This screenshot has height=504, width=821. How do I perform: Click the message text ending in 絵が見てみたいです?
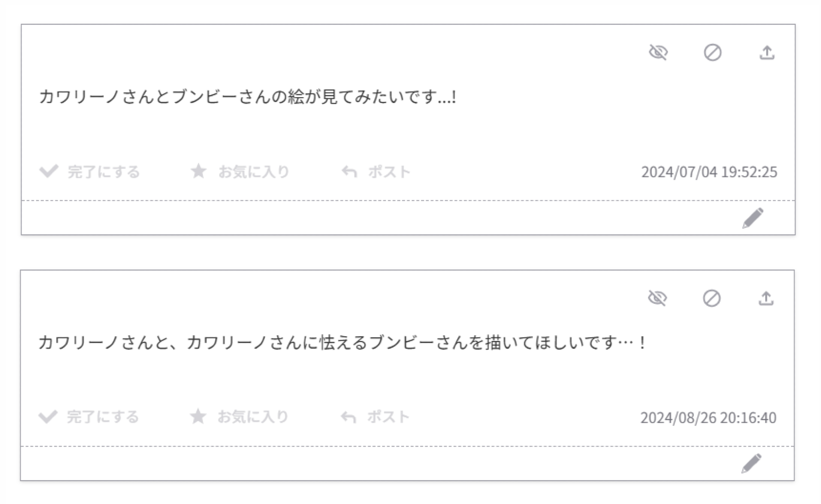[x=247, y=97]
